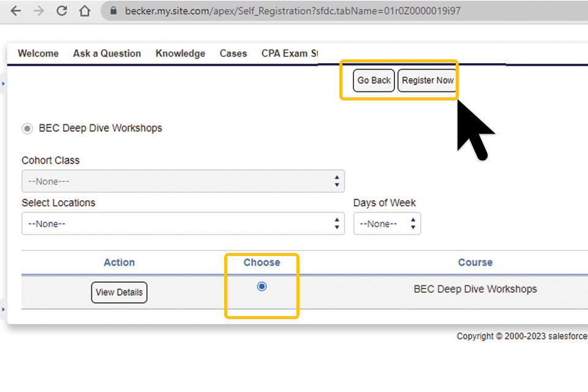Open the Select Locations dropdown

point(183,224)
